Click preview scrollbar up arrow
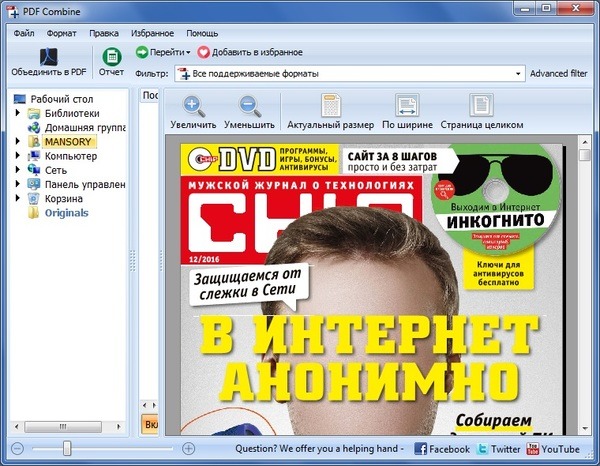This screenshot has height=466, width=600. coord(585,142)
